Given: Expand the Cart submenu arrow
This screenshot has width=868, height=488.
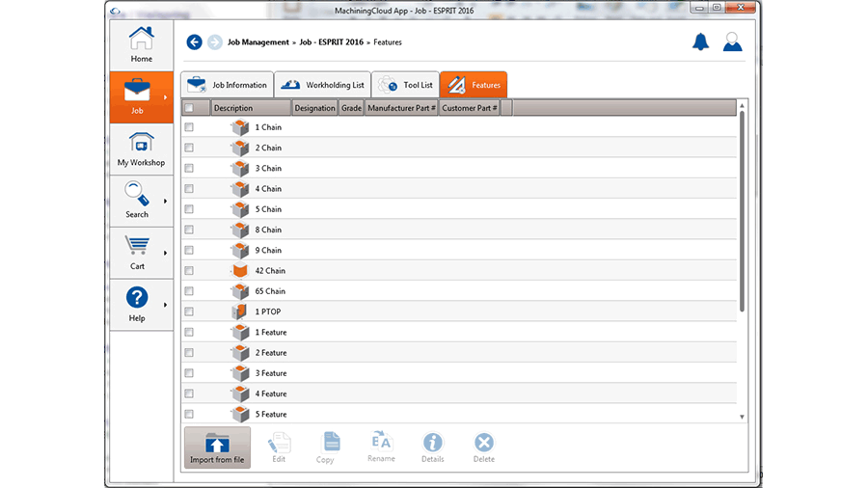Looking at the screenshot, I should [165, 253].
